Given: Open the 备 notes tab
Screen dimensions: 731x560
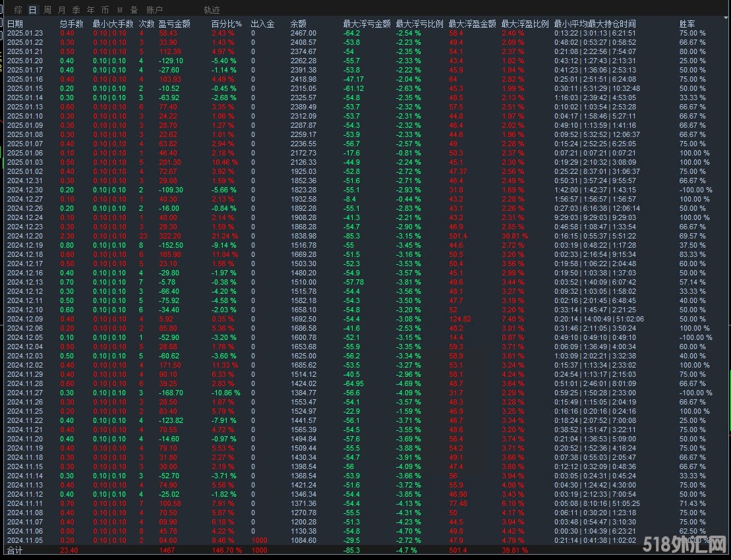Looking at the screenshot, I should pyautogui.click(x=134, y=10).
